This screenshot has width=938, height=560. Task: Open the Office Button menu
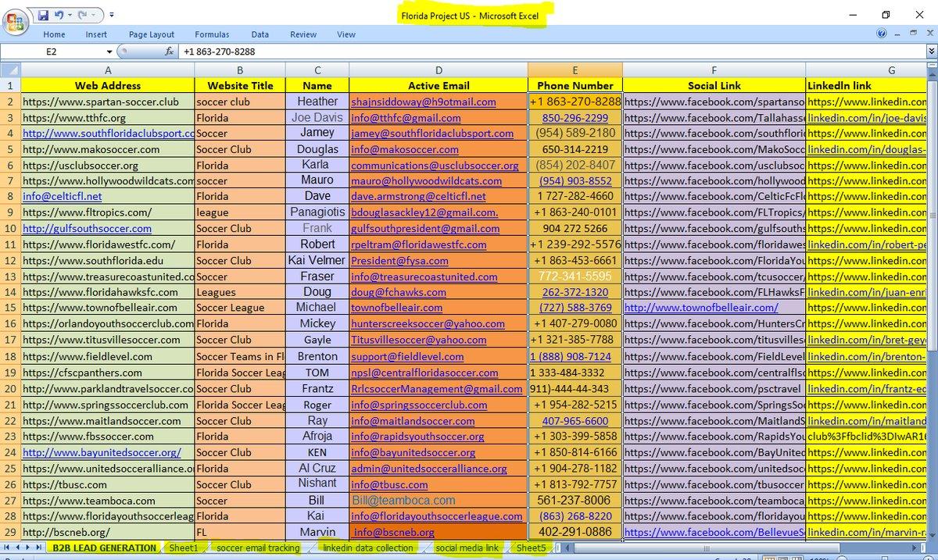click(x=14, y=23)
